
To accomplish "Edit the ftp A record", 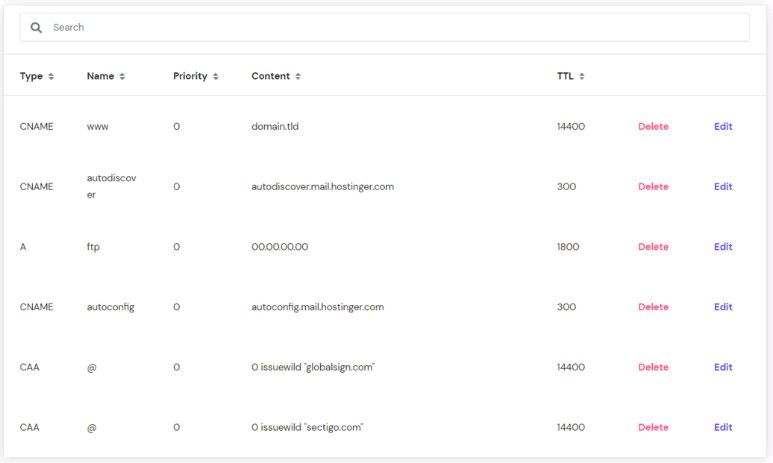I will 723,247.
